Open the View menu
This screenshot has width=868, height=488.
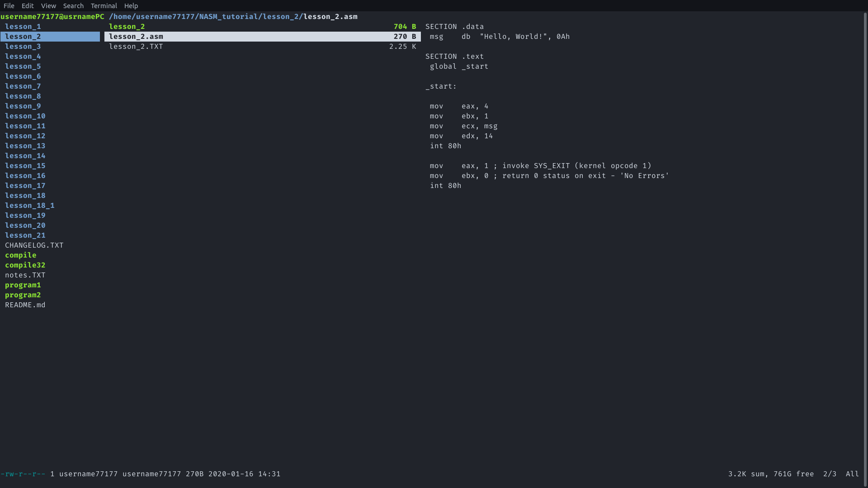pos(48,6)
